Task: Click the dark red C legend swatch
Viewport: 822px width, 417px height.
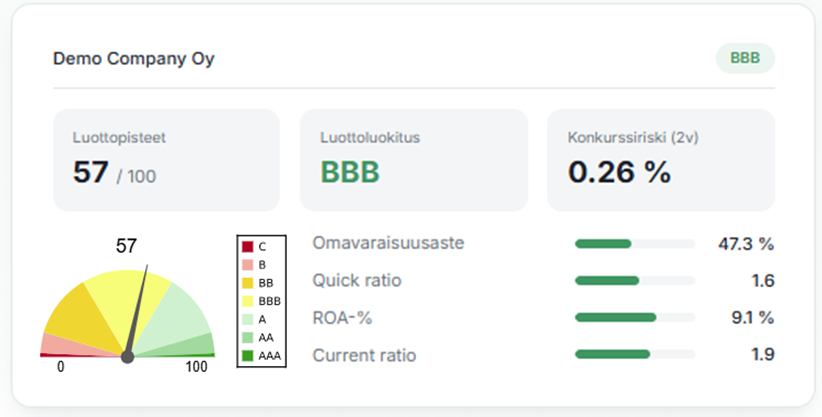Action: [247, 246]
